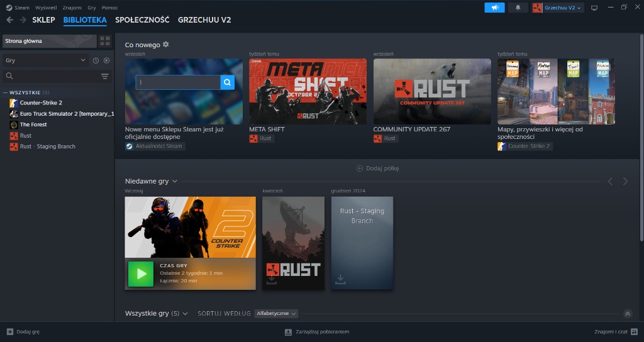Click Rust tag under META SHIFT

click(261, 138)
